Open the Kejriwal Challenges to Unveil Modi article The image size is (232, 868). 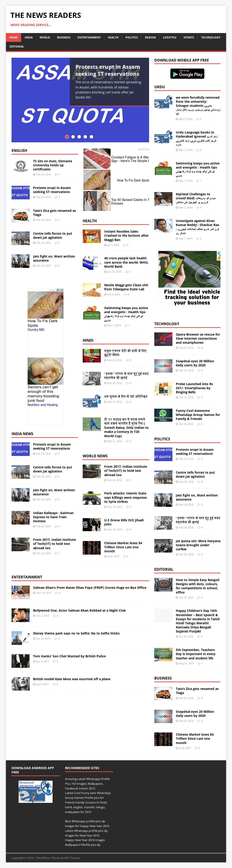coord(196,198)
